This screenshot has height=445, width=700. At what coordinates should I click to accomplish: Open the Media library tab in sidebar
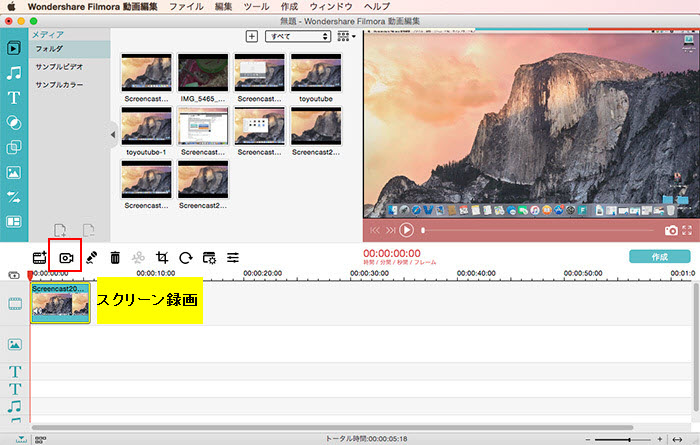pyautogui.click(x=13, y=48)
